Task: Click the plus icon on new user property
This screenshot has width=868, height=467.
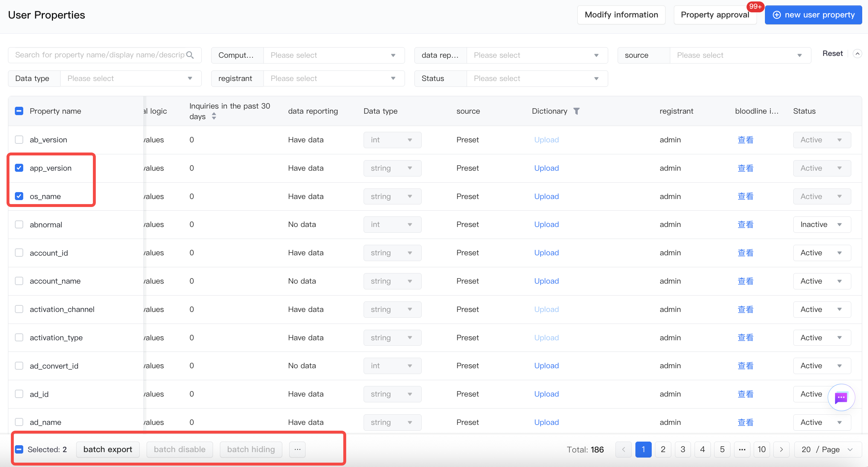Action: click(777, 15)
